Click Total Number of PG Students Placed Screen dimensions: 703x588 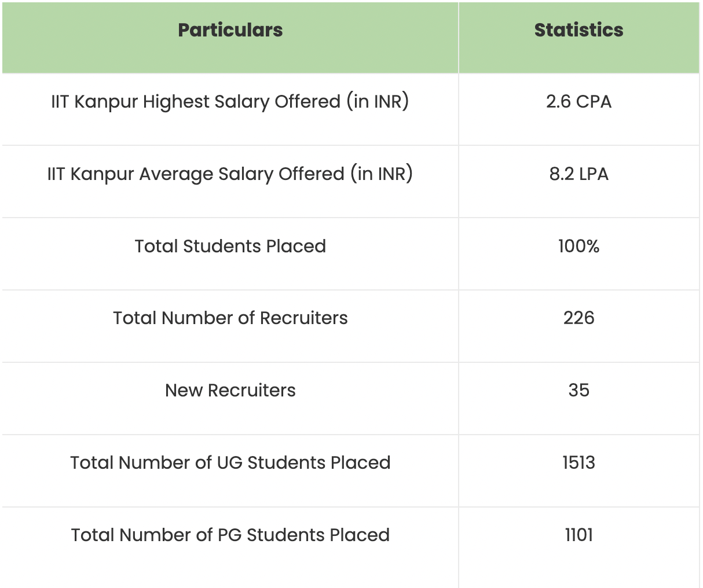230,535
